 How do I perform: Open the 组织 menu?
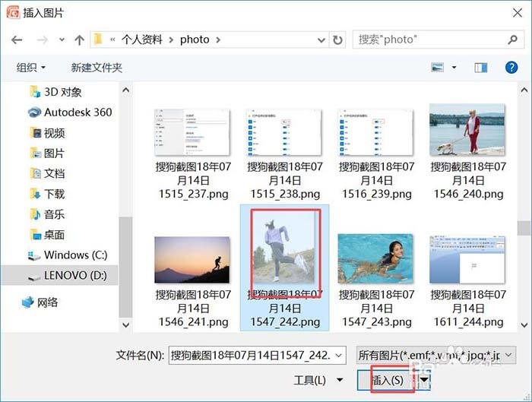click(x=30, y=68)
